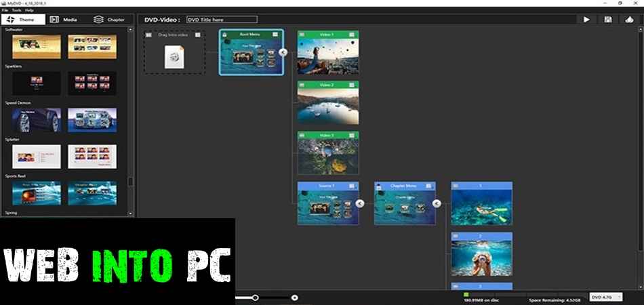
Task: Click the options icon on Source 1 header
Action: pyautogui.click(x=352, y=186)
